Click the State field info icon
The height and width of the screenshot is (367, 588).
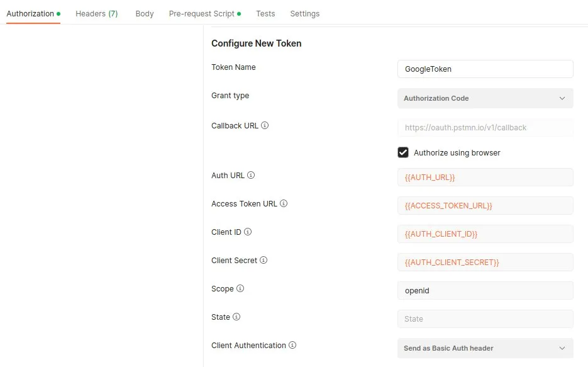click(x=236, y=317)
